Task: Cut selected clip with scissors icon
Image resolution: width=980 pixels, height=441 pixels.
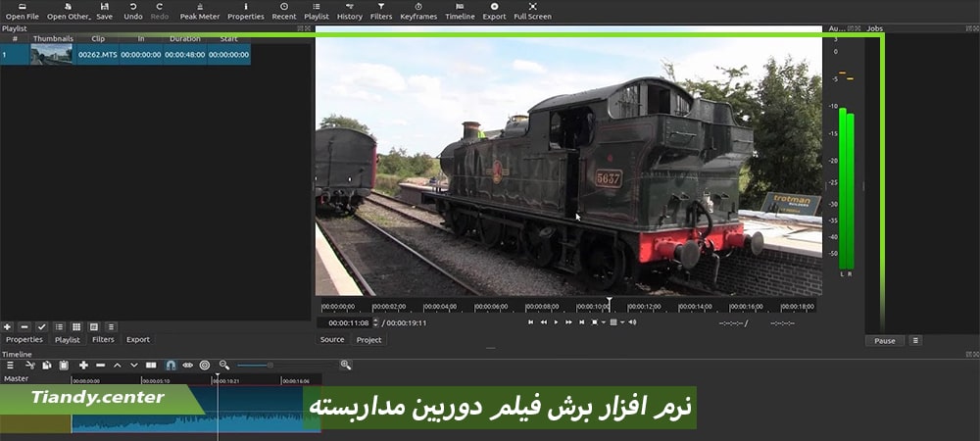Action: click(30, 365)
